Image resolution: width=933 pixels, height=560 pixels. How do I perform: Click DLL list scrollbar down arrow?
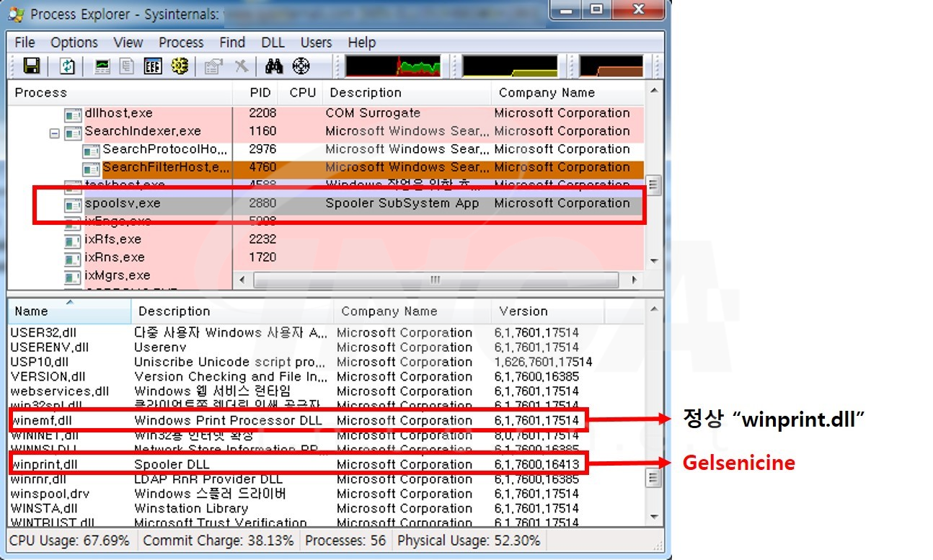point(653,517)
